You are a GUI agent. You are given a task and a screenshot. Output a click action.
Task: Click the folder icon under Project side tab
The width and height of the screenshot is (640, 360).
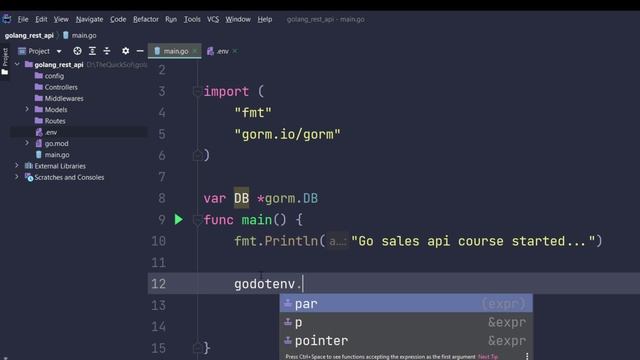click(x=5, y=72)
